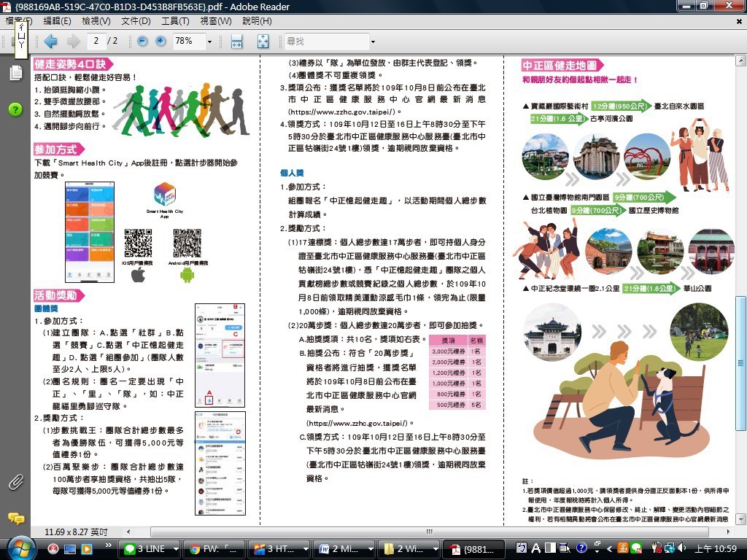Screen dimensions: 747x560
Task: Zoom in with the plus button
Action: point(160,42)
